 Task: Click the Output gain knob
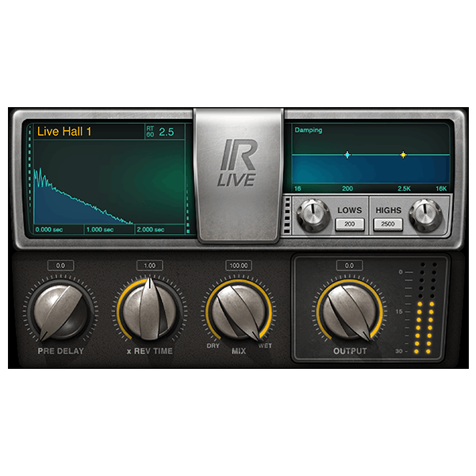tap(349, 309)
